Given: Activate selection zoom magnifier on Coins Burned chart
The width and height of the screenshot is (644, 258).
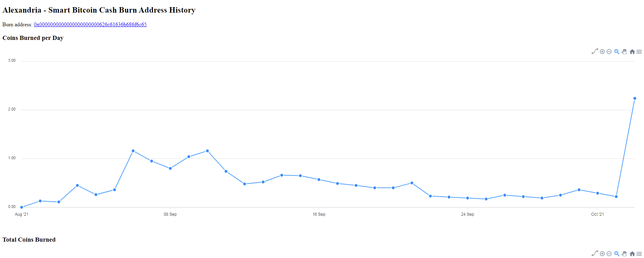Looking at the screenshot, I should [617, 52].
